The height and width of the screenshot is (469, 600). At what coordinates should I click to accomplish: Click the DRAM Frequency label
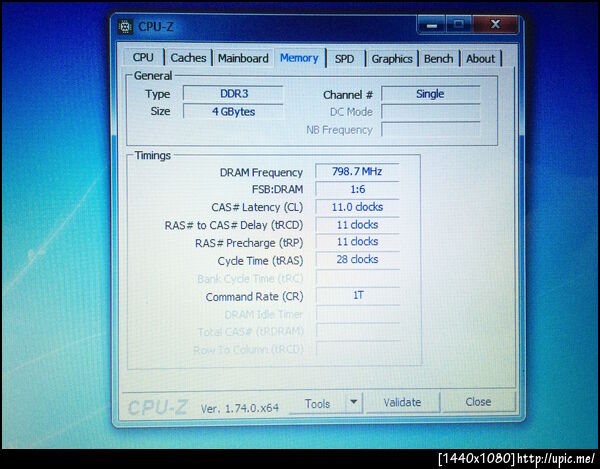pyautogui.click(x=261, y=173)
